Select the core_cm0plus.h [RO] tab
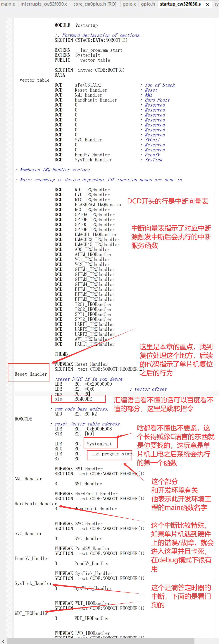219x644 pixels. tap(95, 4)
